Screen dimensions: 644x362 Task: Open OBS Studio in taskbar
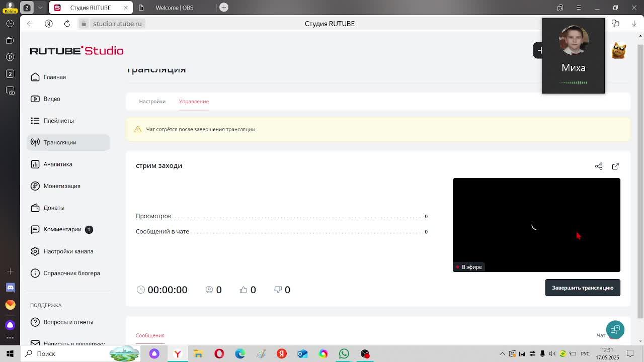(x=365, y=353)
